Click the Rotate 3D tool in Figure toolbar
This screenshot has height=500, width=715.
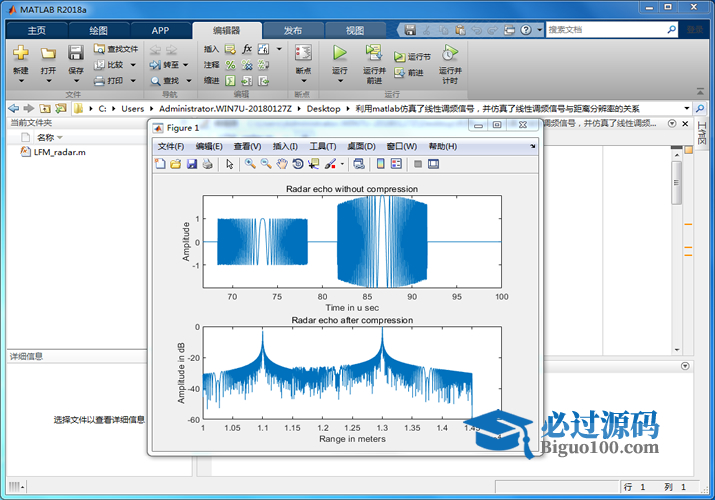pos(298,164)
